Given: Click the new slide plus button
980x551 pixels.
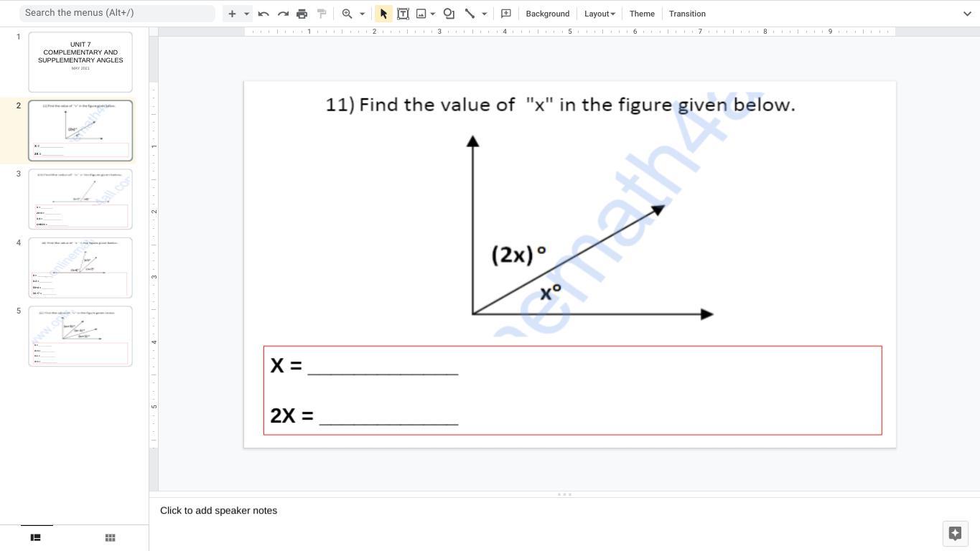Looking at the screenshot, I should click(232, 14).
